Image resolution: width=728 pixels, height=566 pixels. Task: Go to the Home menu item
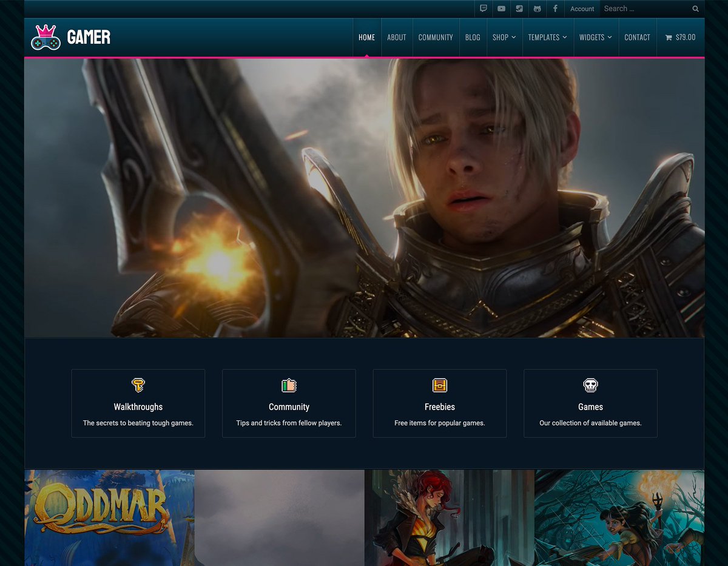pyautogui.click(x=367, y=38)
